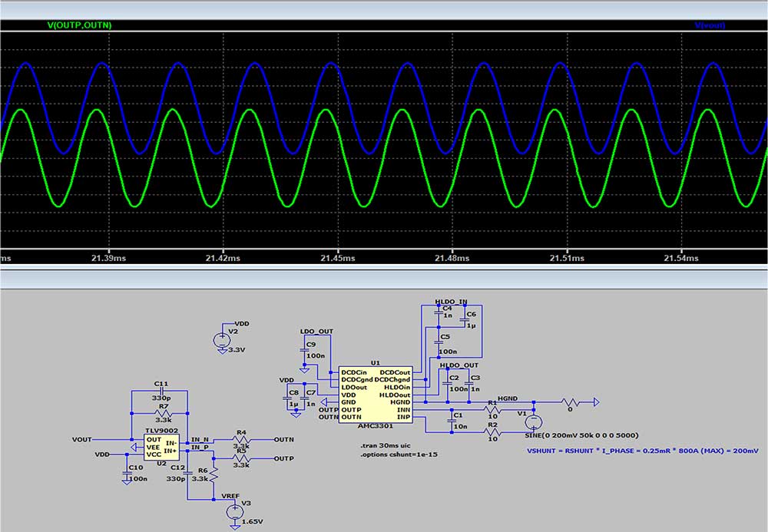Select the V(vout) blue trace label

pos(710,25)
